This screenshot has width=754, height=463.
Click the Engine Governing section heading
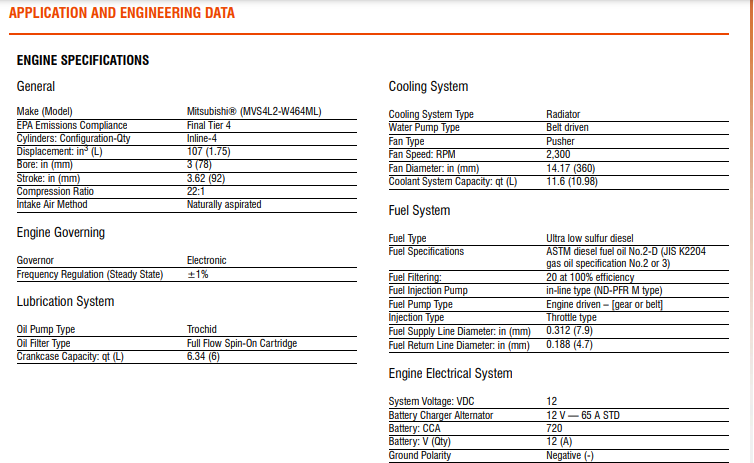[61, 233]
